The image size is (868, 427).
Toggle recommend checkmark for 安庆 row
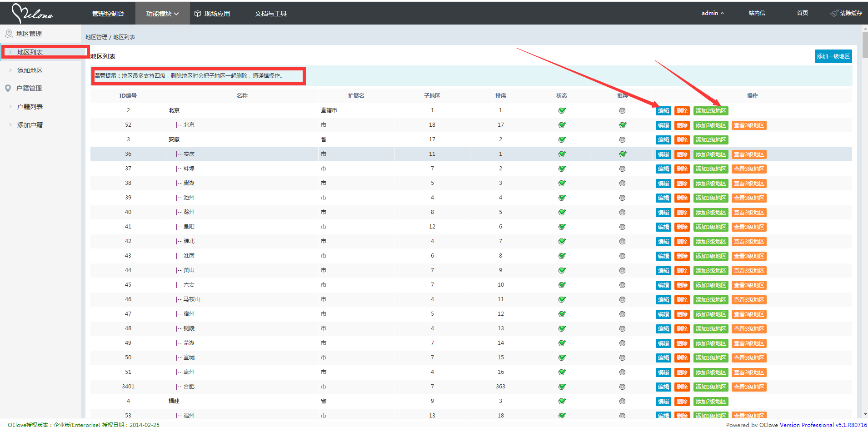[623, 154]
